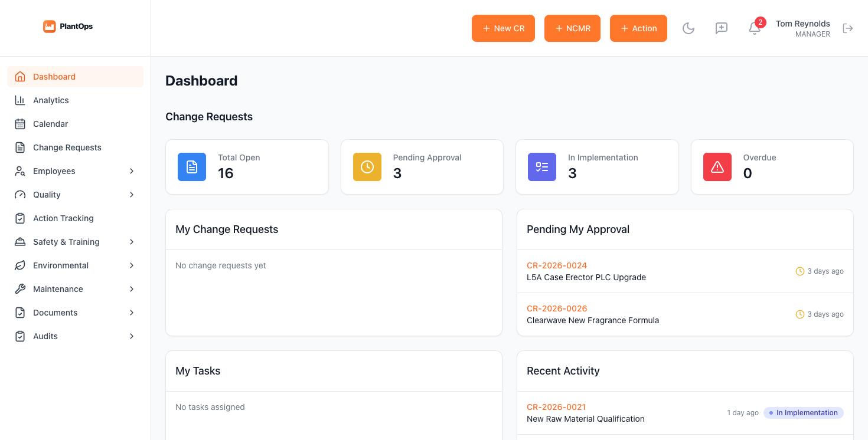Click the Clearwave New Fragrance Formula text

tap(593, 320)
